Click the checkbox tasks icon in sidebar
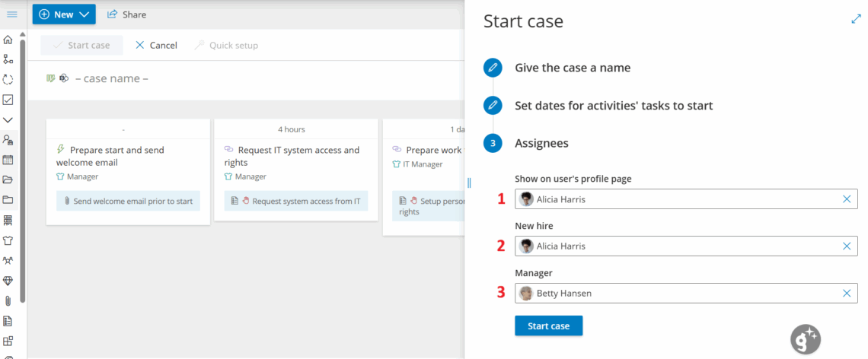The height and width of the screenshot is (359, 868). tap(8, 100)
